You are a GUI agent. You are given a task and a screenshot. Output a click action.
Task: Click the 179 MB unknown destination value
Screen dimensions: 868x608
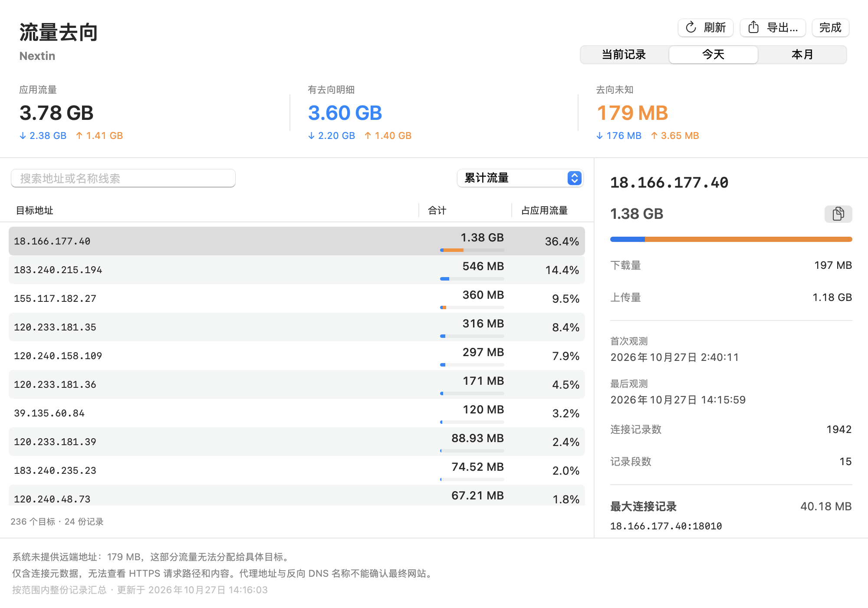[632, 113]
